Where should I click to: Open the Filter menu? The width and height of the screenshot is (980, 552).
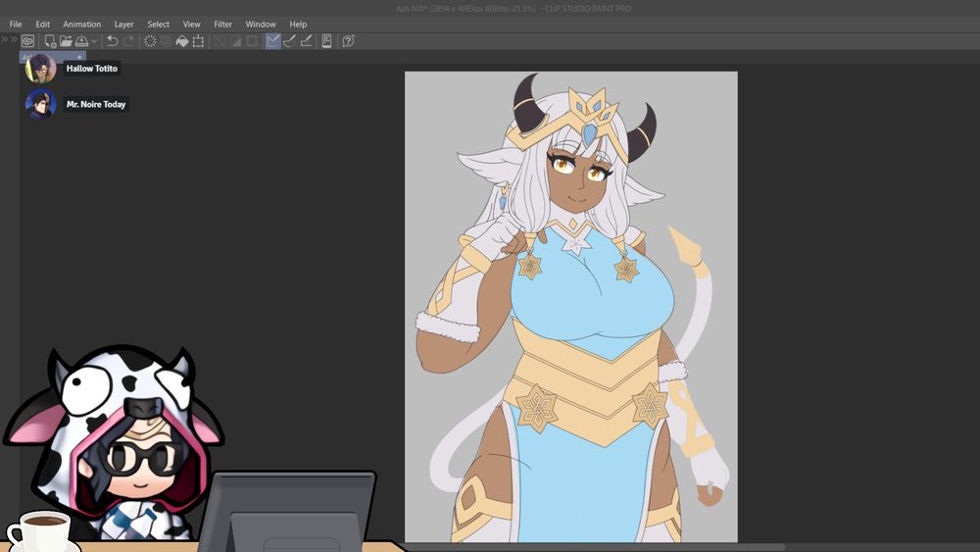click(x=223, y=25)
